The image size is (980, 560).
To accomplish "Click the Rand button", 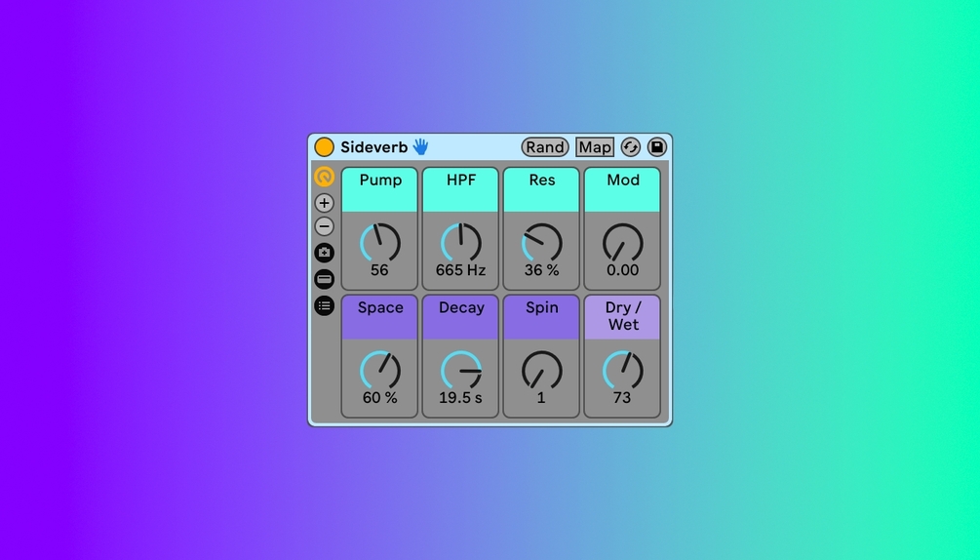I will [545, 147].
